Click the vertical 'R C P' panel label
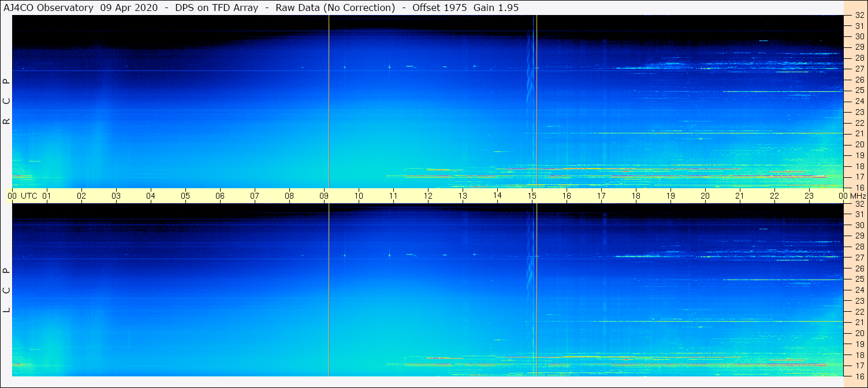 [6, 102]
